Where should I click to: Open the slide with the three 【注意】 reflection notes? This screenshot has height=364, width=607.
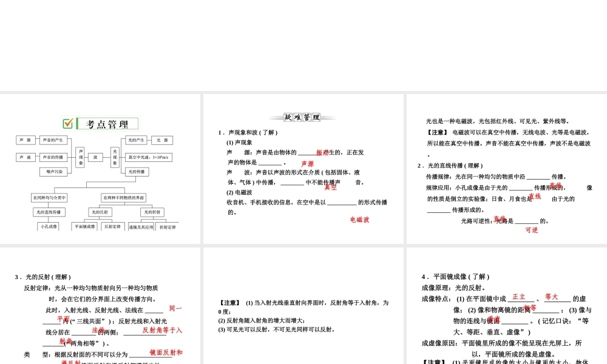tap(303, 306)
